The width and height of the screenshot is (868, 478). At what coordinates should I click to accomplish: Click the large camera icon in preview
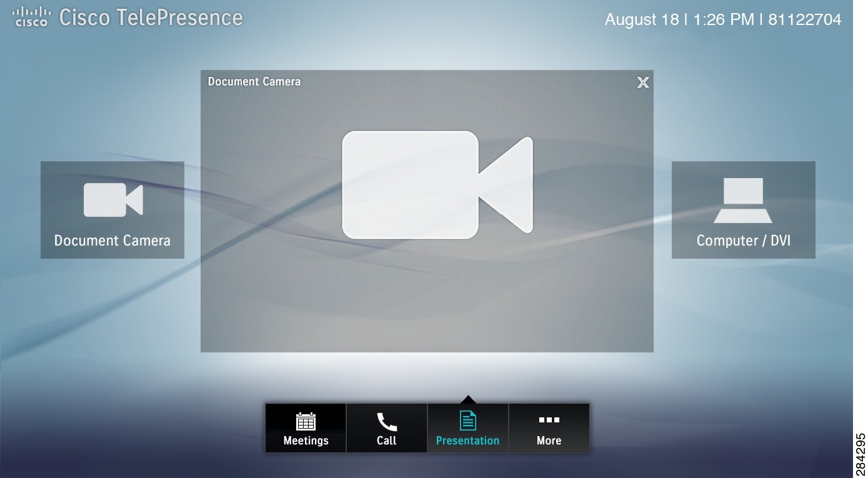[x=437, y=184]
